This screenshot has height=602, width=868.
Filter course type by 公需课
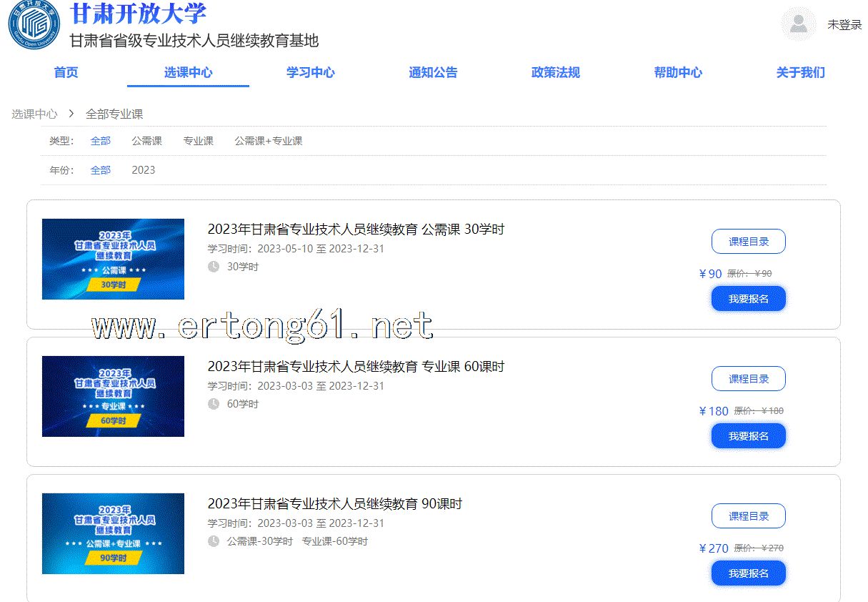pos(146,141)
